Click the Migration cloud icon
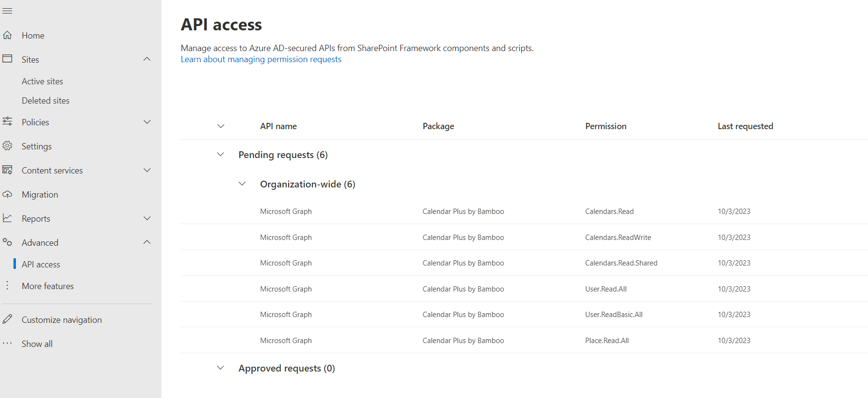The image size is (868, 398). tap(7, 194)
